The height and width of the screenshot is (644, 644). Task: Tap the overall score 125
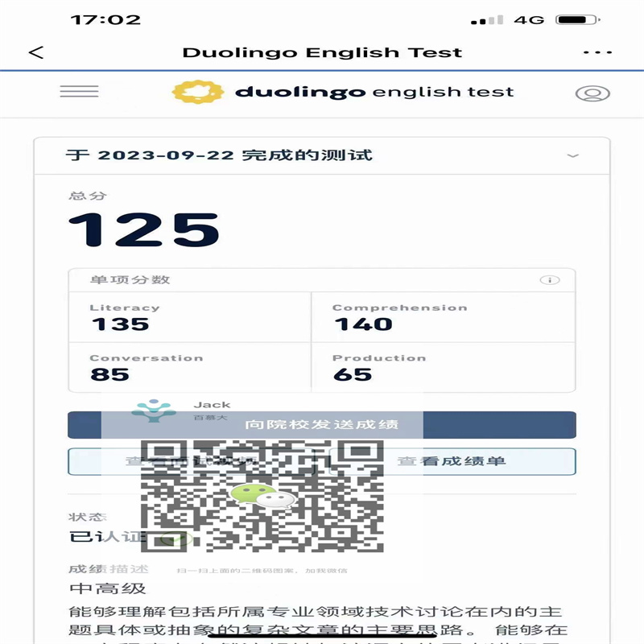point(143,229)
